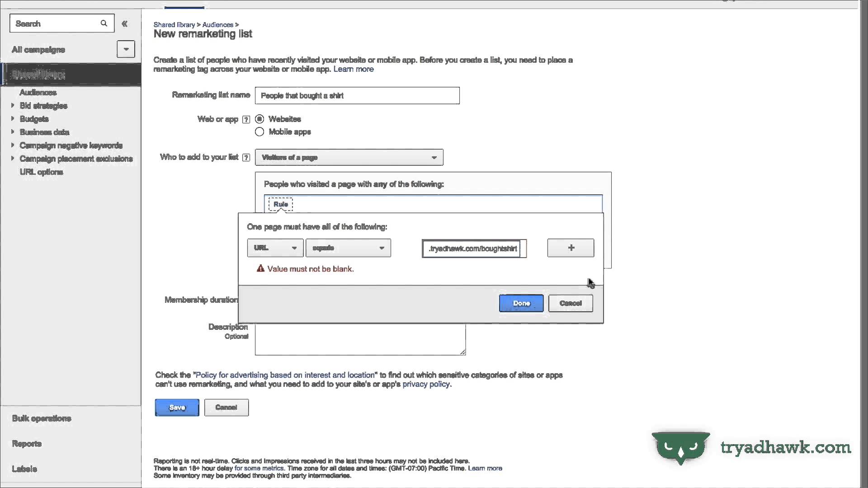Click the 'Value must not be blank' warning
The image size is (868, 488).
pyautogui.click(x=306, y=269)
